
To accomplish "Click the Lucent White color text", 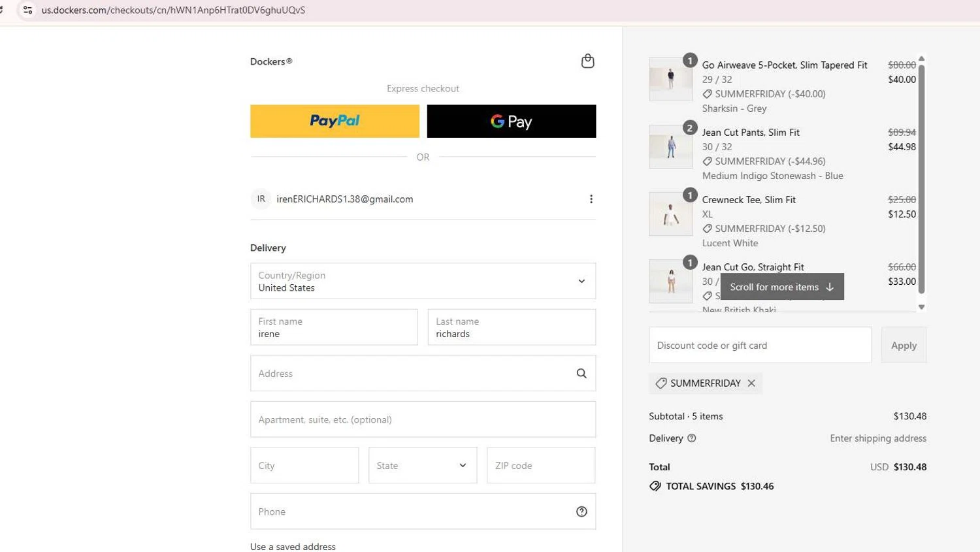I will coord(730,243).
